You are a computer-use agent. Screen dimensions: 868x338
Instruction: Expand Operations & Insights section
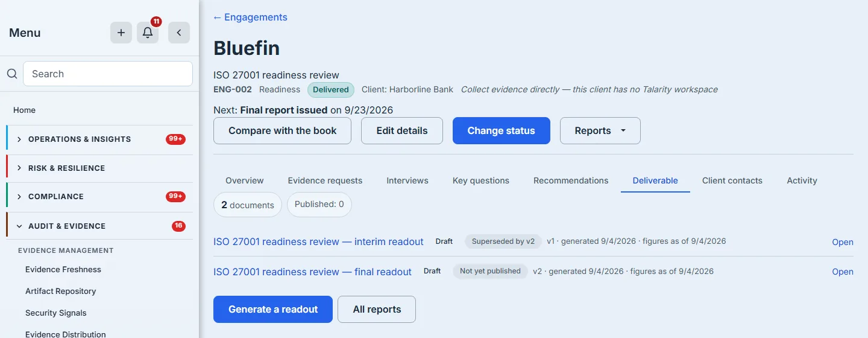point(99,139)
